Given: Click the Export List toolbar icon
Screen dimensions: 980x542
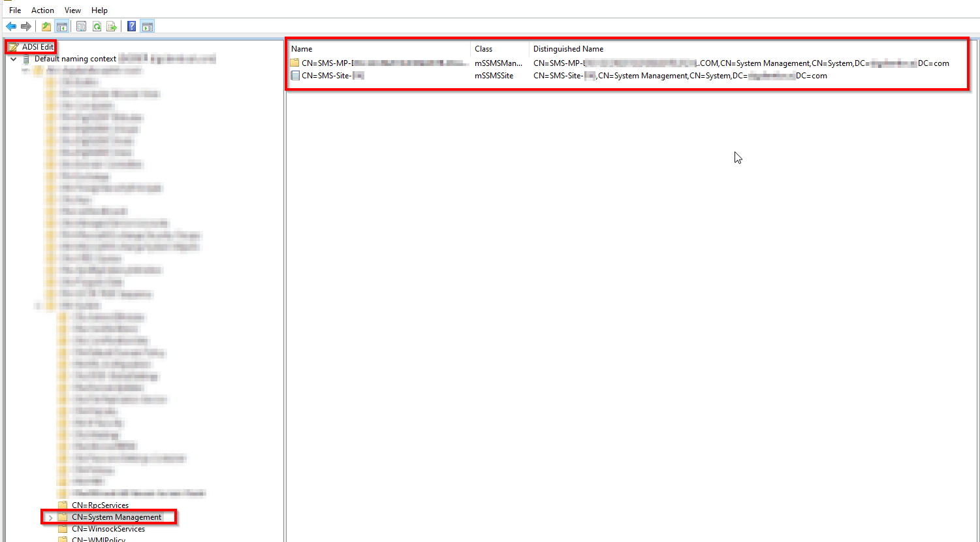Looking at the screenshot, I should (x=112, y=26).
